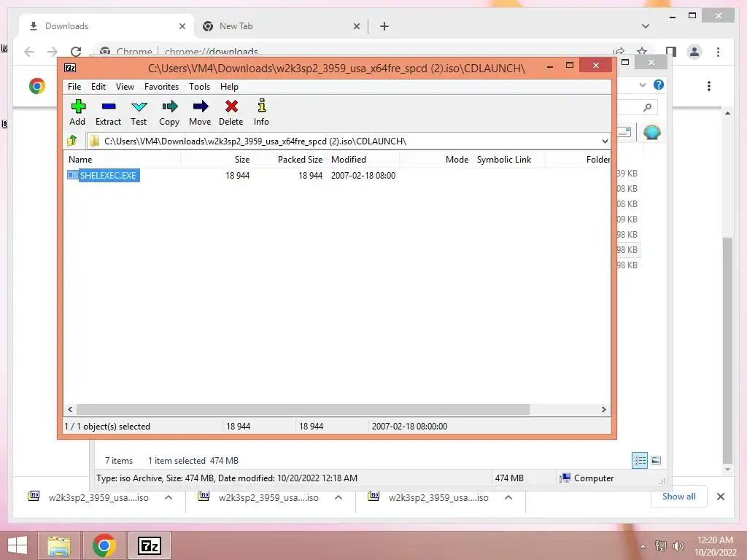Open the Info properties icon
The height and width of the screenshot is (560, 747).
coord(261,112)
